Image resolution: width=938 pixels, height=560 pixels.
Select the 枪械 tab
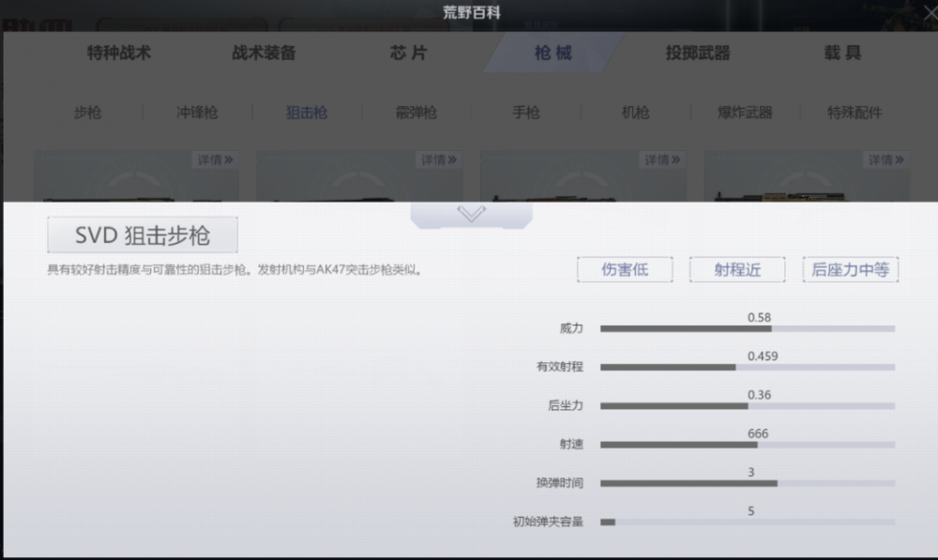pos(553,53)
